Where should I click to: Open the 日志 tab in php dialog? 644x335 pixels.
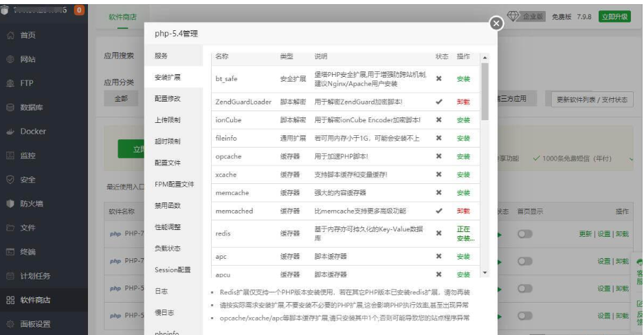pos(174,291)
